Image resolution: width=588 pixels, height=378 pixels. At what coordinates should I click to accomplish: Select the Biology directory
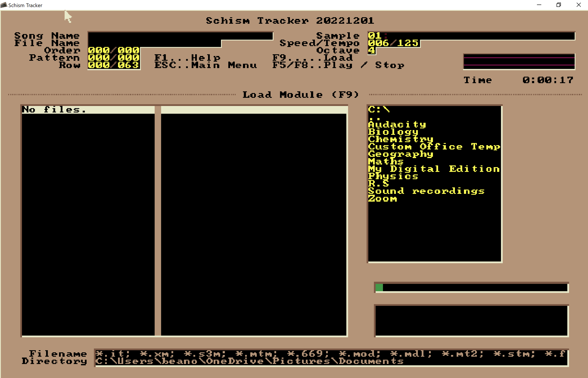[x=393, y=132]
